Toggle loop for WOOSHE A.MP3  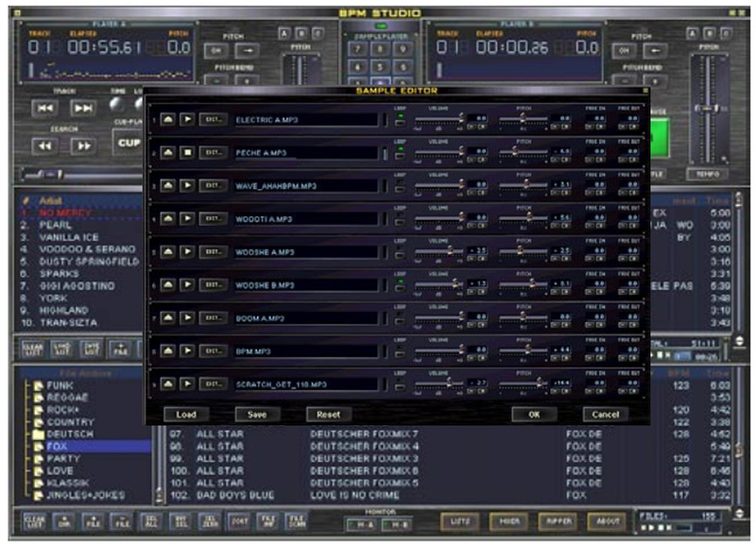tap(400, 255)
